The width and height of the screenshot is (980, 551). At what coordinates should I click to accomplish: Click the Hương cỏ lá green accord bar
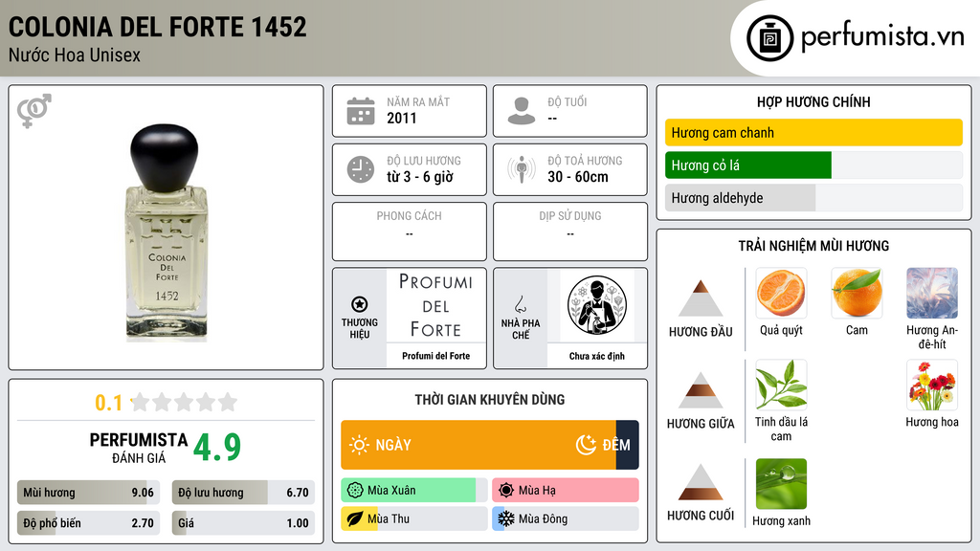tap(748, 165)
